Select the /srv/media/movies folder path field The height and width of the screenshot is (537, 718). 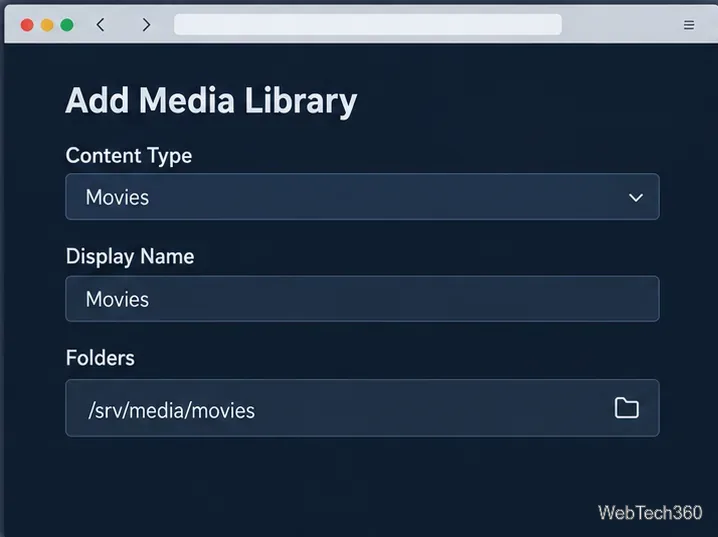362,408
